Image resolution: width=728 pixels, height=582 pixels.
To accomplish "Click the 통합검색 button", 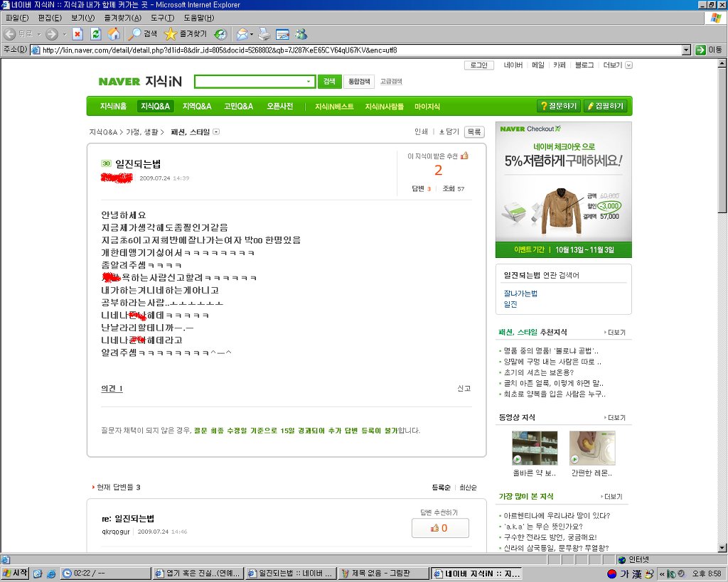I will click(359, 82).
